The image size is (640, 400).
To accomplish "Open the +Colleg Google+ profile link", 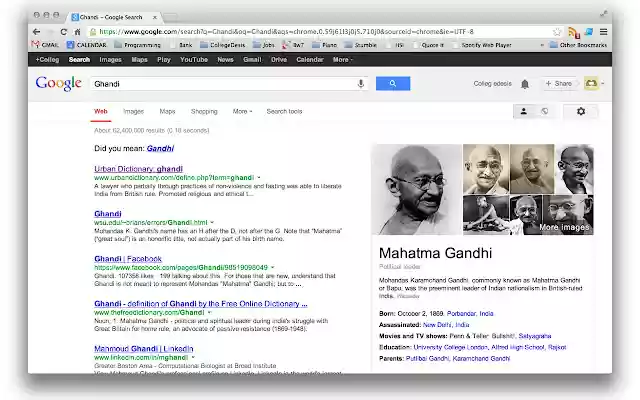I will [x=47, y=60].
